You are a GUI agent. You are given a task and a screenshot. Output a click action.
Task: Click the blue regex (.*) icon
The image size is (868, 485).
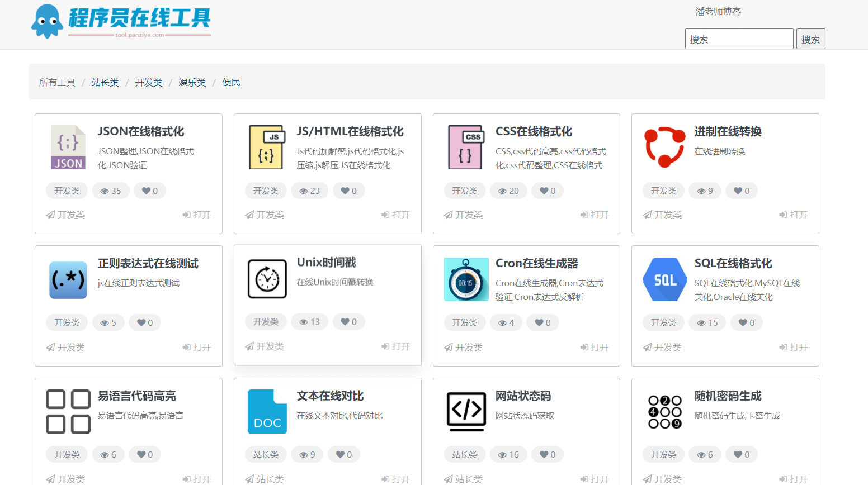(68, 280)
